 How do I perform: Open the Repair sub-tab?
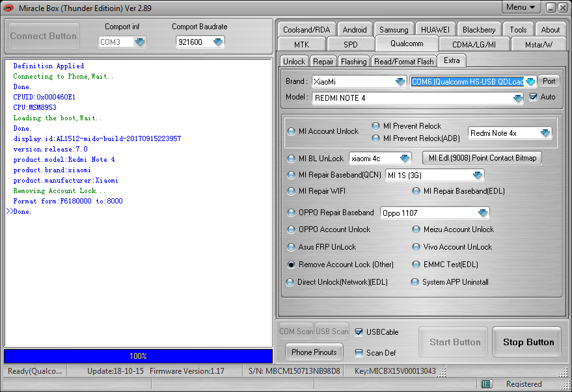coord(323,62)
